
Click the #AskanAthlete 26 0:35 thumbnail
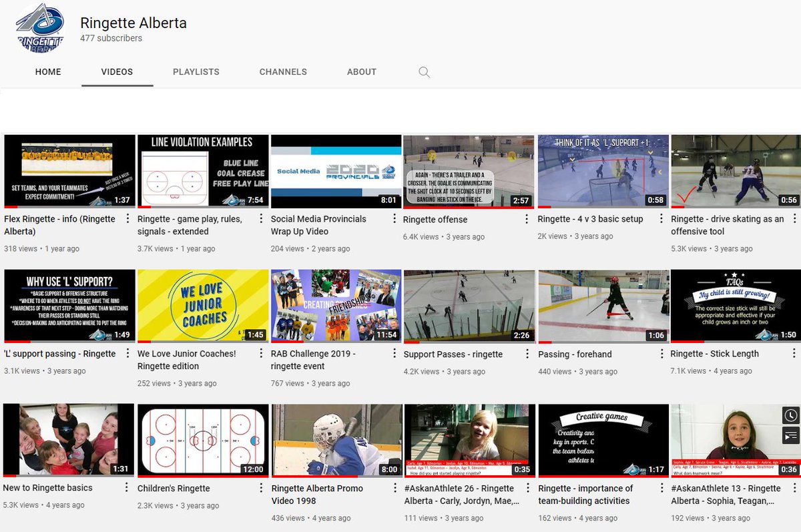pos(469,441)
